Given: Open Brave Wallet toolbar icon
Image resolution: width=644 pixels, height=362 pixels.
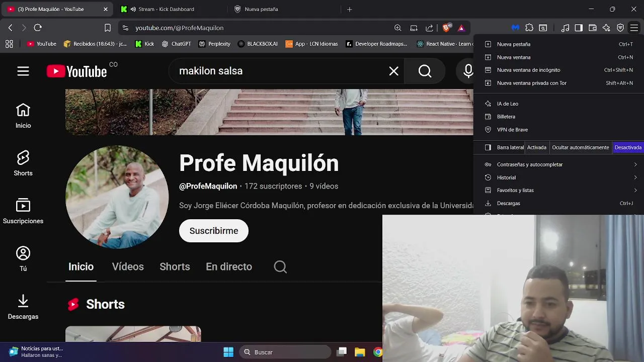Looking at the screenshot, I should [593, 28].
